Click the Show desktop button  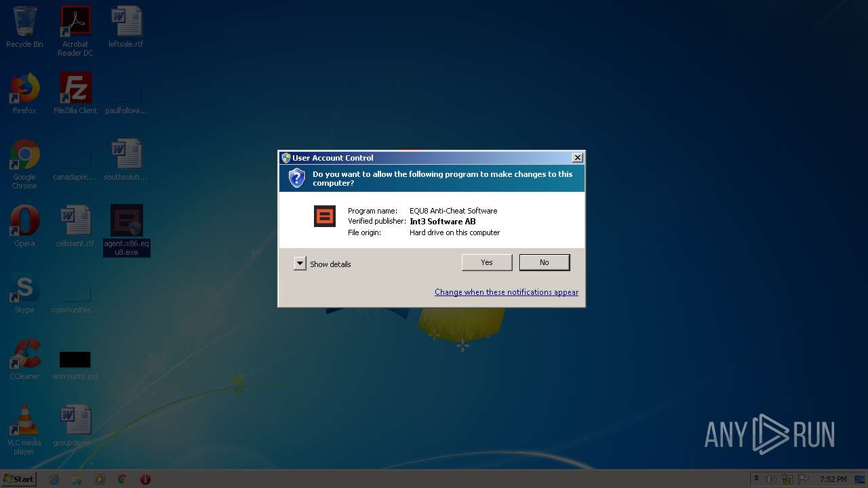click(861, 479)
